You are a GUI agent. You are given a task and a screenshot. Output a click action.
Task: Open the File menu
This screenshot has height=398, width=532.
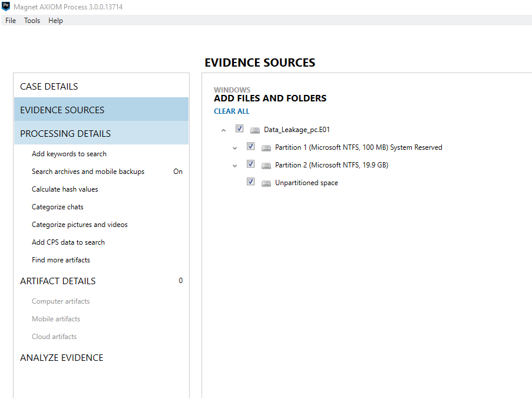(11, 21)
